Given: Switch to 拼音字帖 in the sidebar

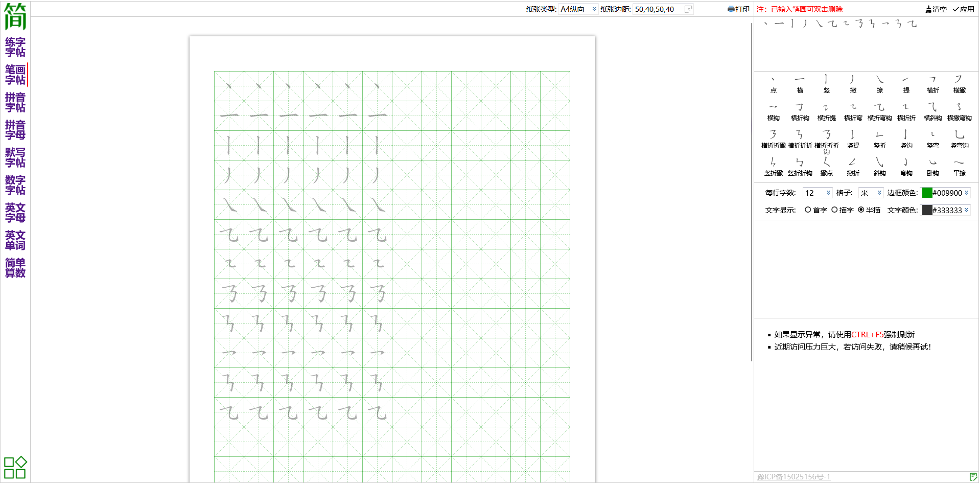Looking at the screenshot, I should point(15,102).
